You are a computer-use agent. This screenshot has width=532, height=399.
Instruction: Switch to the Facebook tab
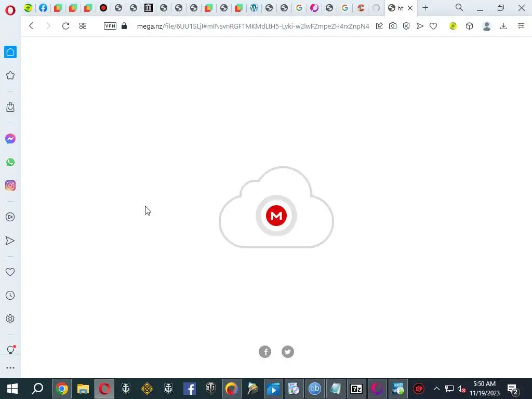coord(43,8)
